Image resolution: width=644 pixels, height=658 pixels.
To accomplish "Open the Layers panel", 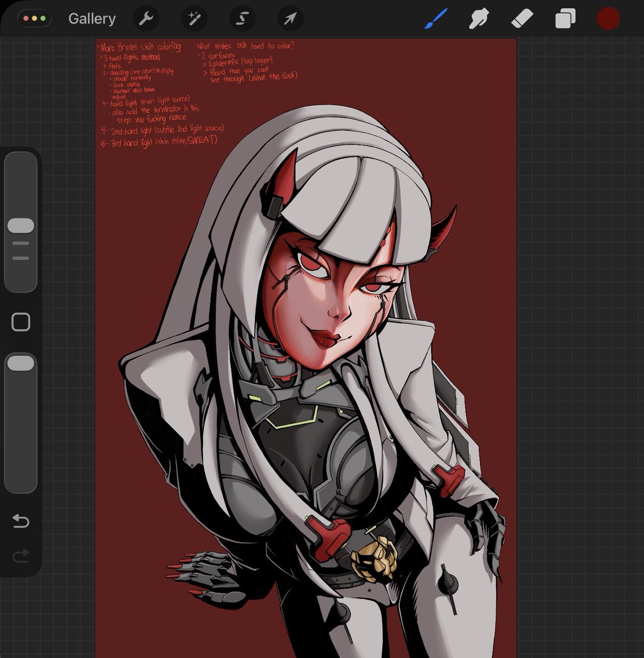I will [x=565, y=19].
